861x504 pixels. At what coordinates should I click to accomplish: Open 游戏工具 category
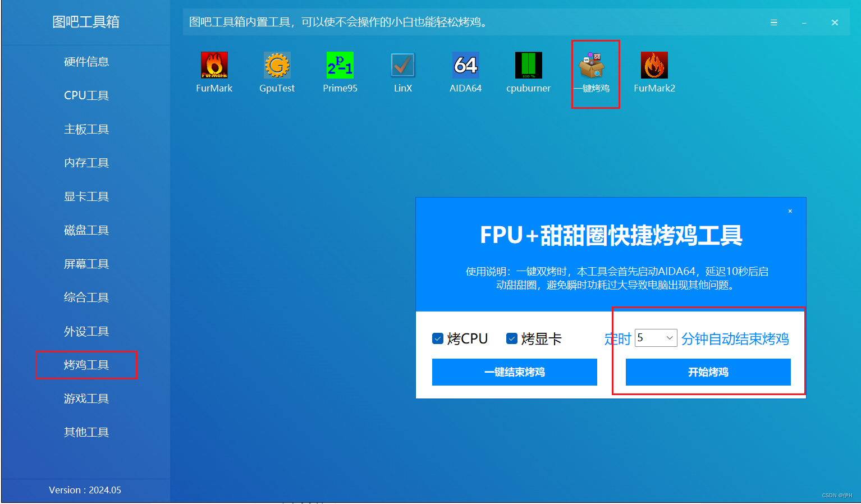86,398
